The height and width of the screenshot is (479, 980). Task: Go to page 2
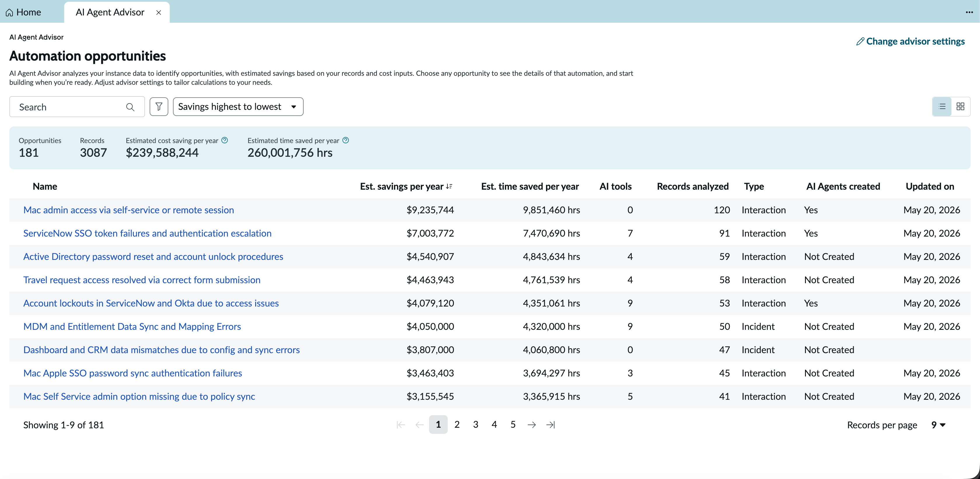[457, 425]
